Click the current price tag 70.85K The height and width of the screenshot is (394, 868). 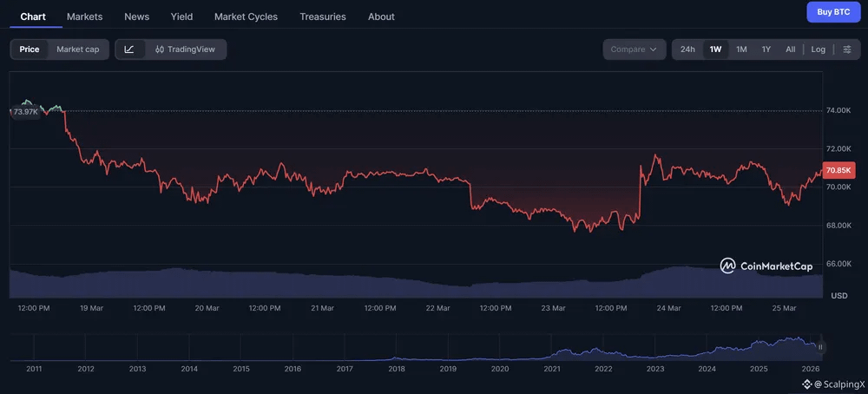[840, 170]
